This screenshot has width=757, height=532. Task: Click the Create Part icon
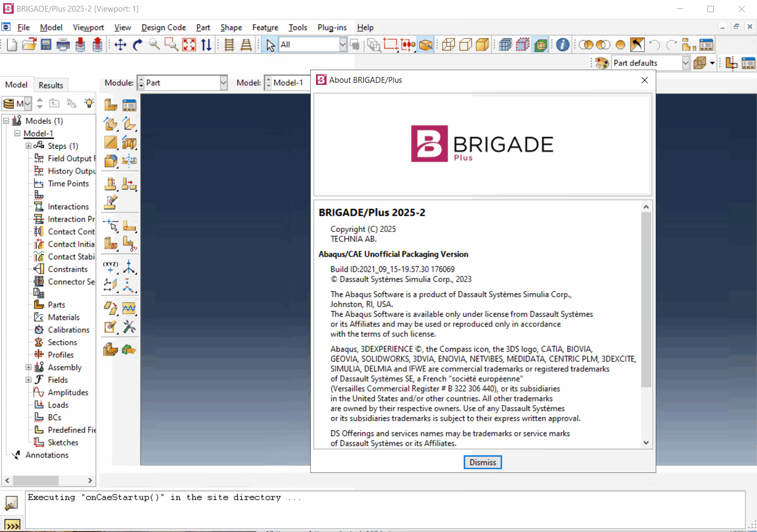[111, 105]
